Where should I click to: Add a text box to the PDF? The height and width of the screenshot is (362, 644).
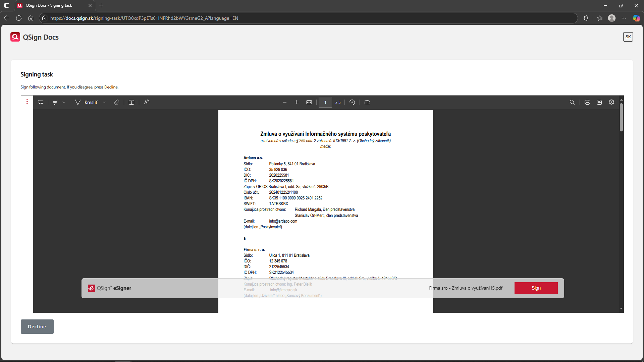pyautogui.click(x=131, y=102)
